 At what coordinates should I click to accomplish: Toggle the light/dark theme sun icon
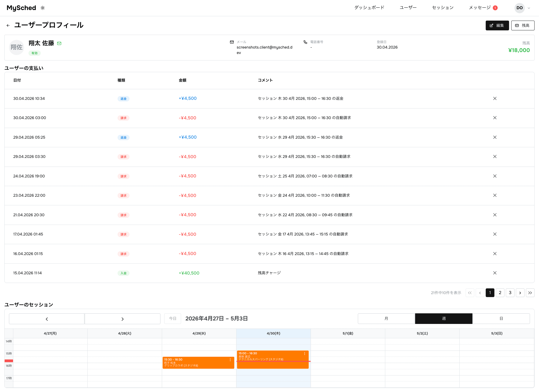click(43, 8)
